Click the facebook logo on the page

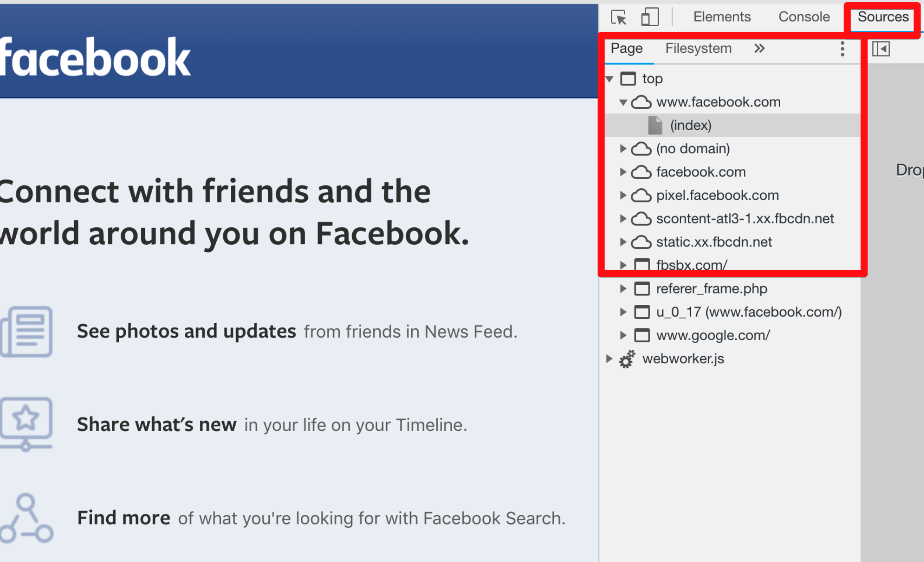[95, 57]
